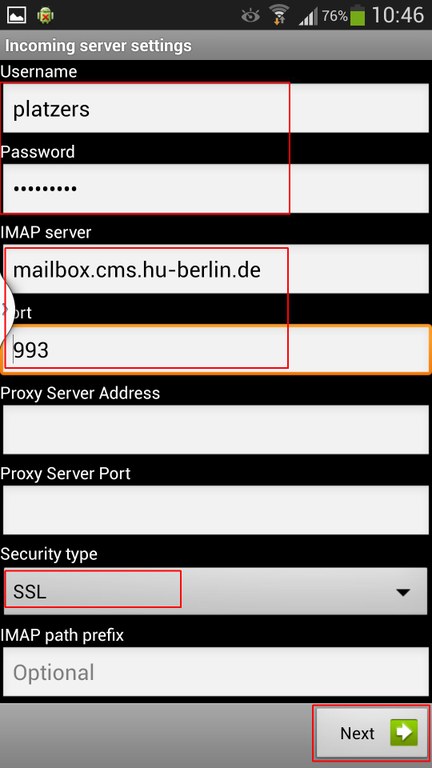This screenshot has height=768, width=432.
Task: Tap the Port field showing 993
Action: 216,350
